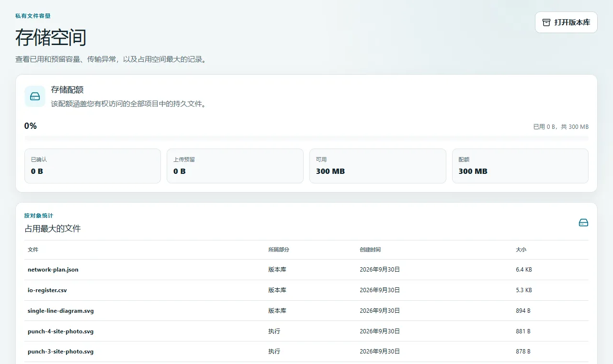Click 版本库 in the network-plan.json row
The height and width of the screenshot is (364, 613).
coord(277,270)
